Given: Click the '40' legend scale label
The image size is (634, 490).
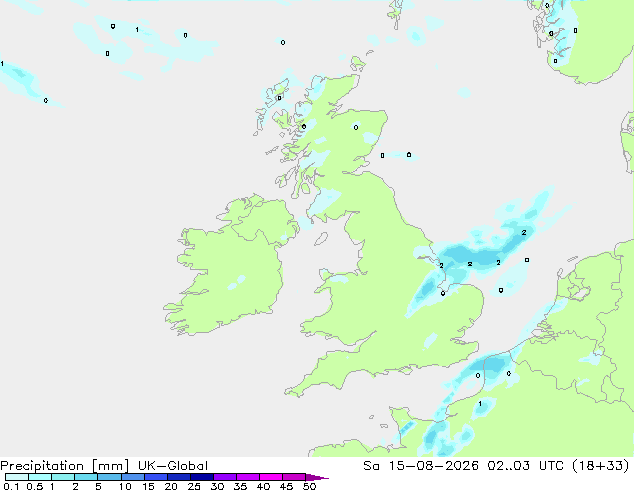Looking at the screenshot, I should (263, 486).
